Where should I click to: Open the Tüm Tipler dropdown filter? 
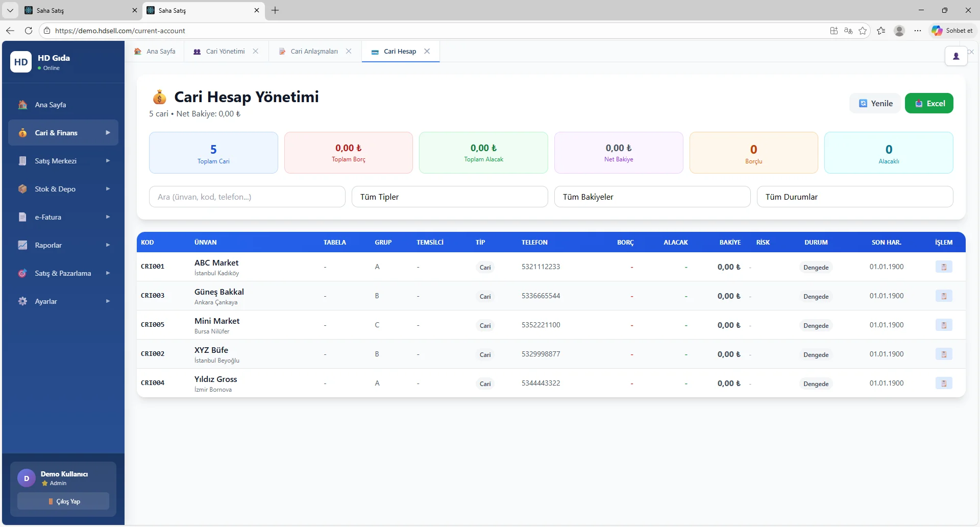[x=449, y=197]
